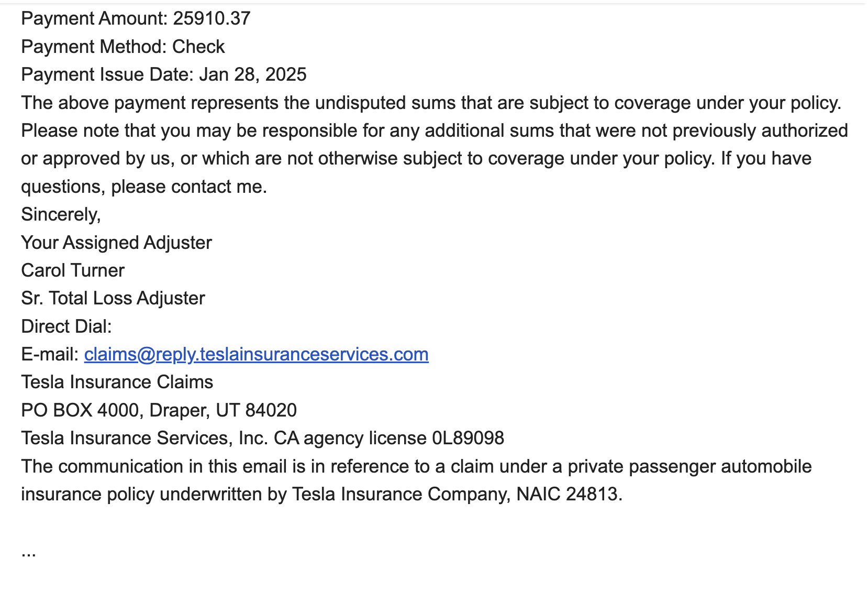Click the NAIC 24813 text
The image size is (868, 591).
pos(569,494)
